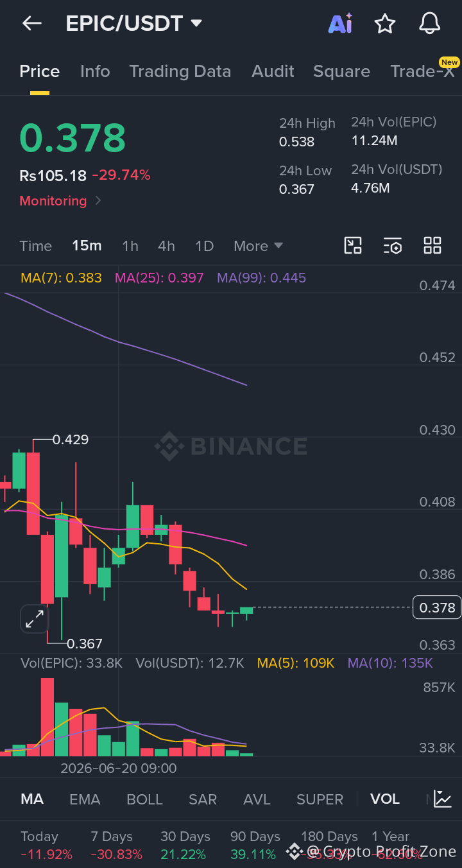Screen dimensions: 462x868
Task: Toggle the AVL indicator
Action: click(x=257, y=799)
